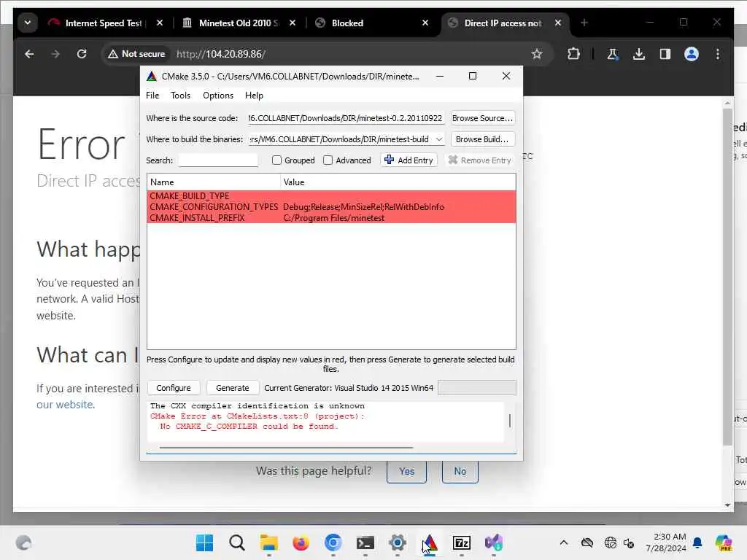Click No for page helpful
This screenshot has height=560, width=747.
[x=460, y=471]
